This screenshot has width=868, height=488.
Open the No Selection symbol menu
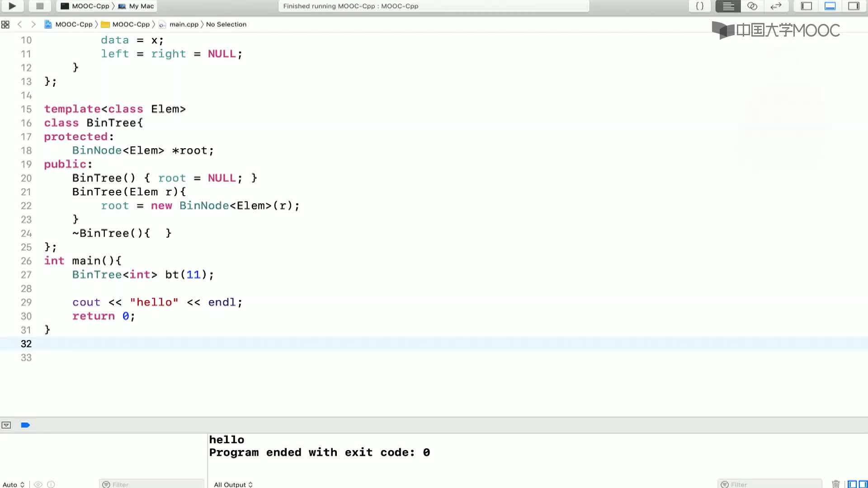(226, 24)
